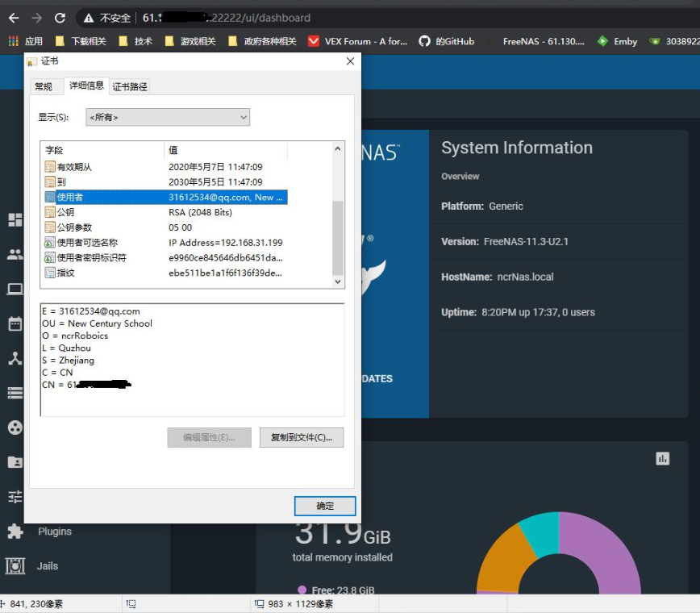This screenshot has width=700, height=613.
Task: Open the Network sidebar icon
Action: 15,358
